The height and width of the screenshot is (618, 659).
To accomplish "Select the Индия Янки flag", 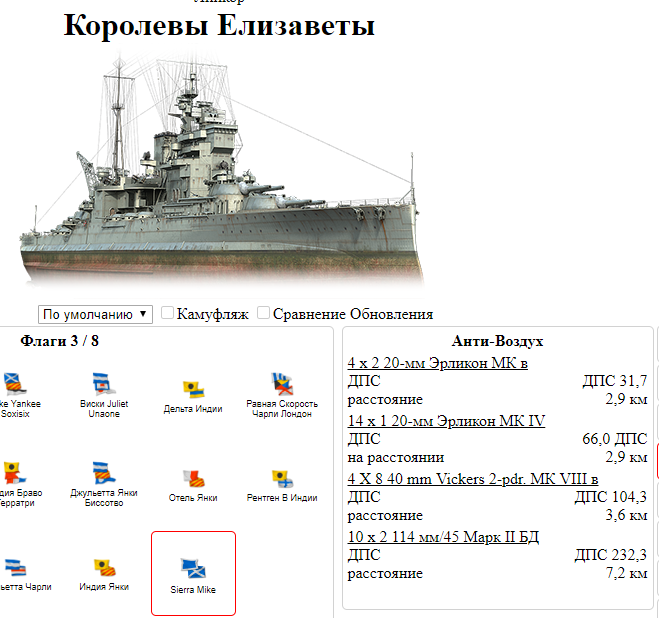I will point(105,573).
